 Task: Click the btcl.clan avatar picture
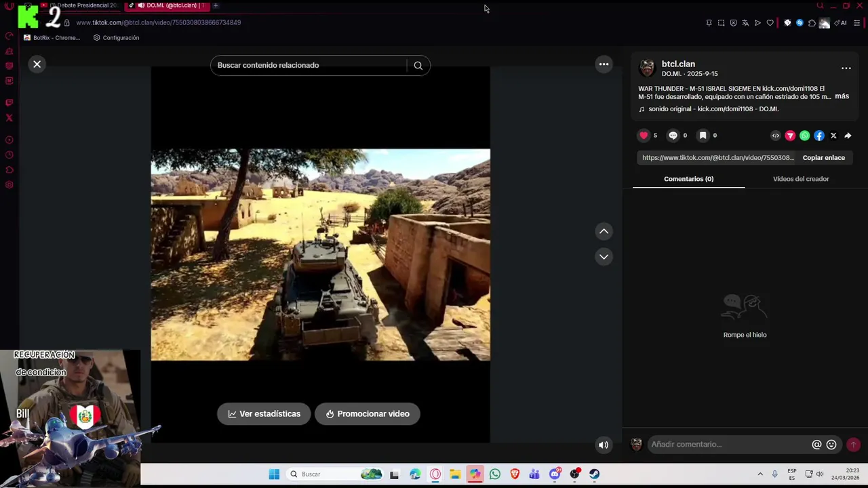click(647, 68)
